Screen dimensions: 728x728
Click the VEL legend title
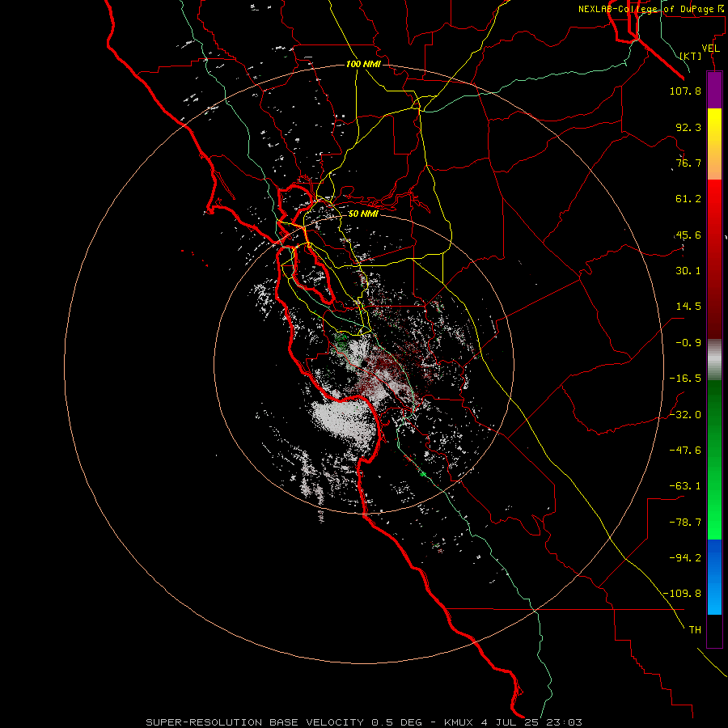tap(711, 49)
